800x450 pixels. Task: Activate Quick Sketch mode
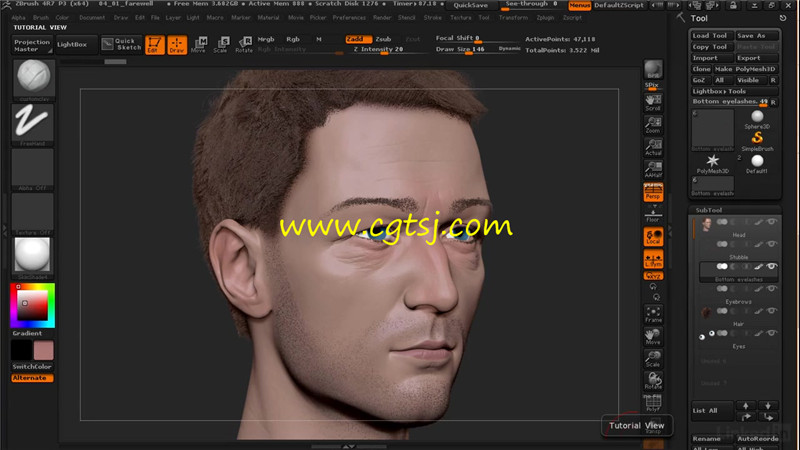(x=121, y=44)
